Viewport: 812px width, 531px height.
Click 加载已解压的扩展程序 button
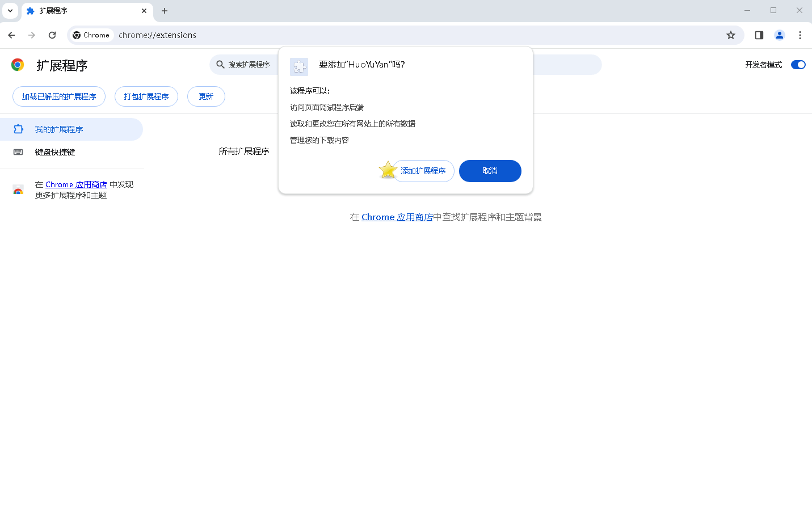[x=59, y=96]
